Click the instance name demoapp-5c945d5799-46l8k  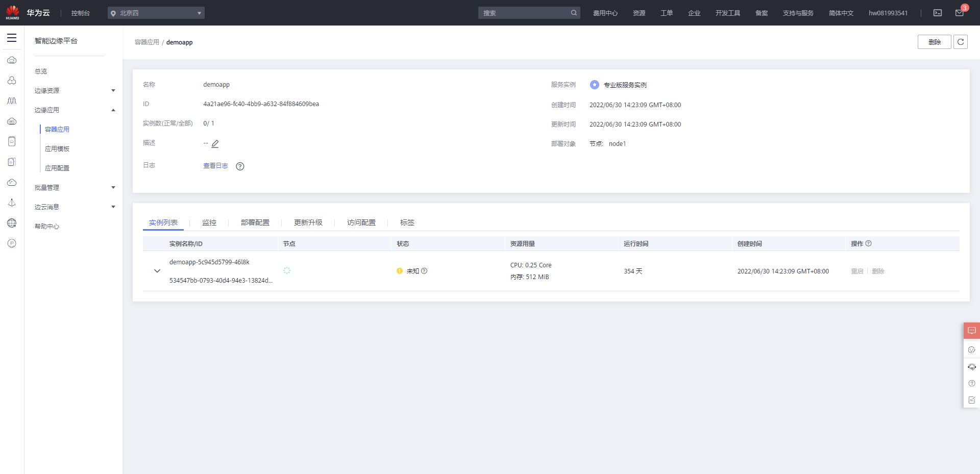pos(209,262)
